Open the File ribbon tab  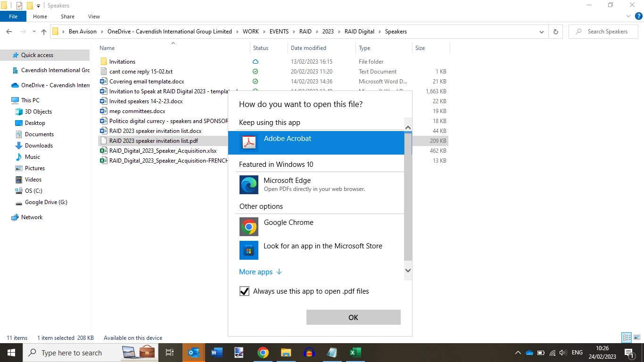pyautogui.click(x=13, y=16)
